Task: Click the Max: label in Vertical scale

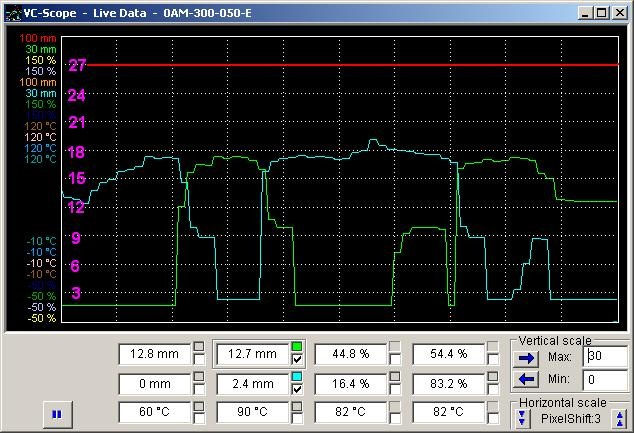Action: point(560,357)
